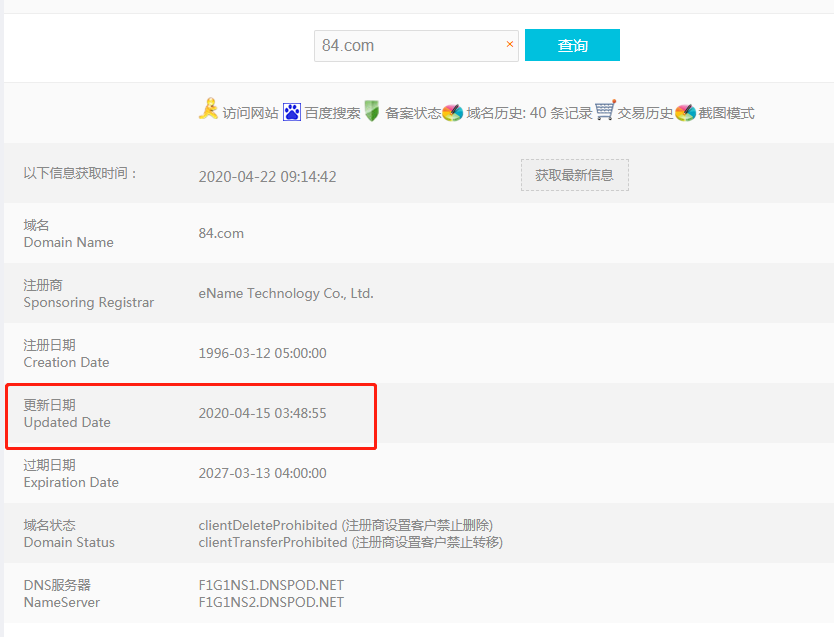
Task: Click the green shield icon for 备案状态
Action: coord(372,111)
